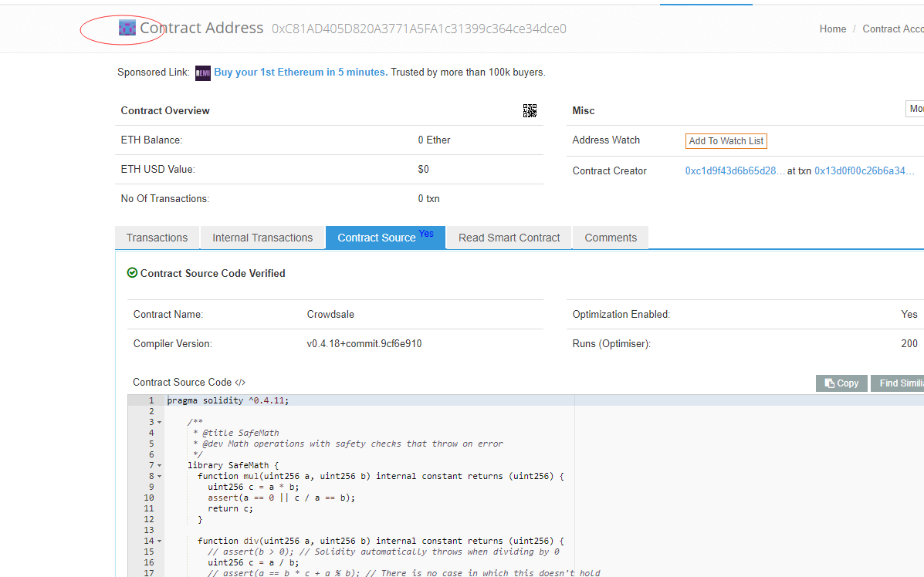Switch to the Comments tab

coord(610,238)
